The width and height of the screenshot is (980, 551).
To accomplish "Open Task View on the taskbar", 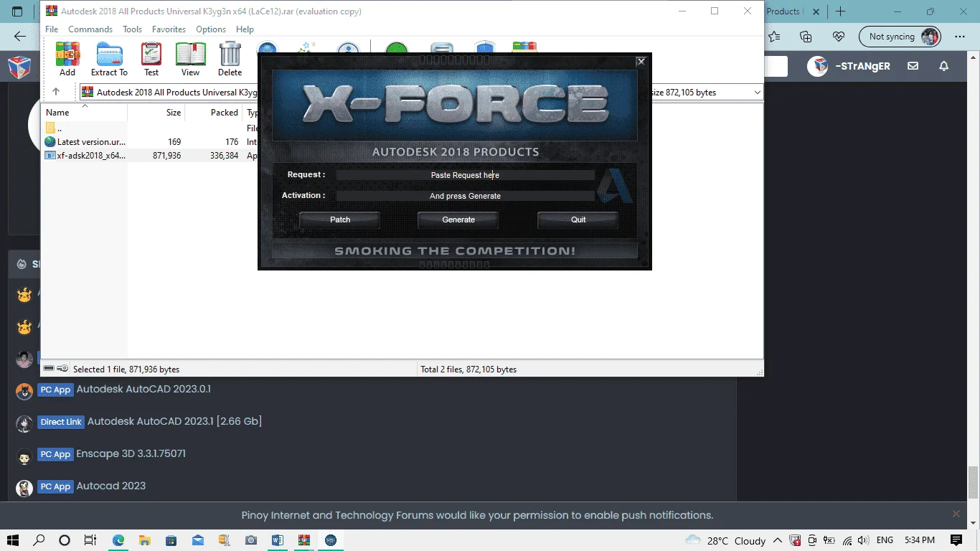I will pyautogui.click(x=90, y=540).
